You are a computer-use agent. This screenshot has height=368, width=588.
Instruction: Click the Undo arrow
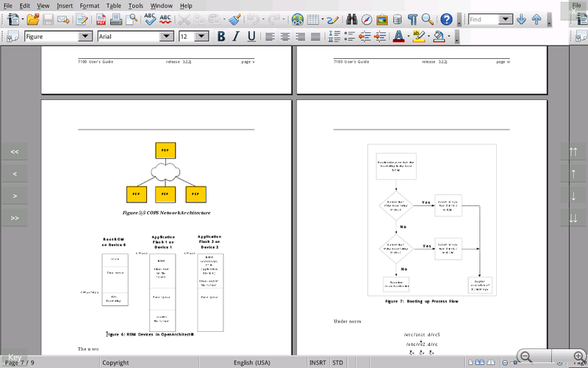coord(254,19)
